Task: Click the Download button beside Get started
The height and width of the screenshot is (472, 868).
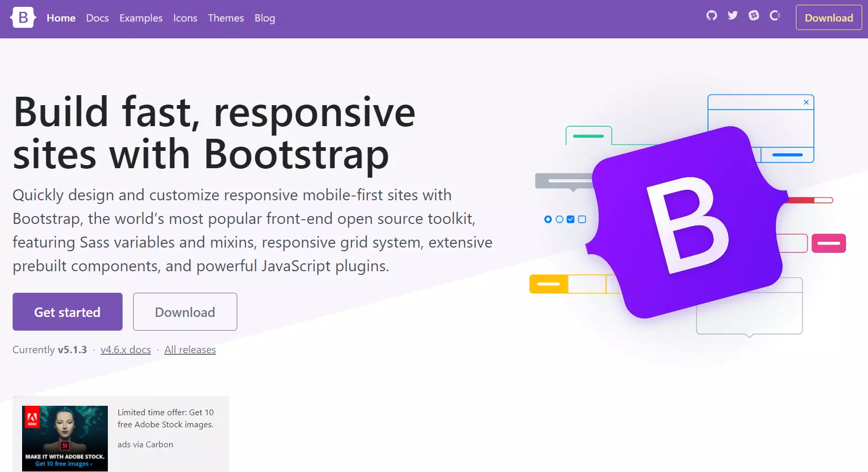Action: [x=185, y=312]
